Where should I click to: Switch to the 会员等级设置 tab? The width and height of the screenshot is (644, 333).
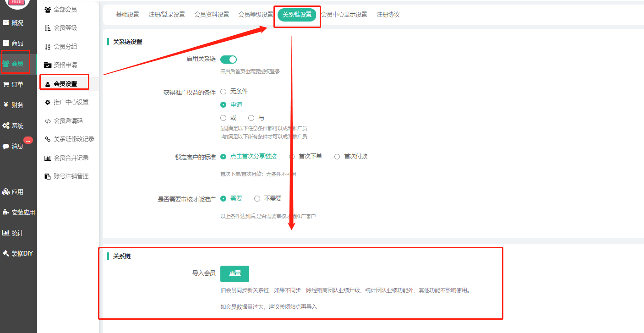pyautogui.click(x=256, y=15)
